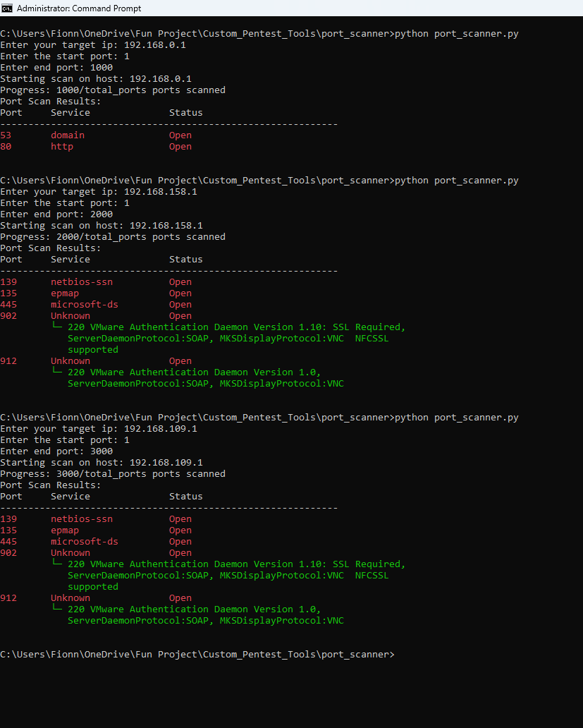This screenshot has width=583, height=728.
Task: Click 'Progress: 1000/total_ports ports scanned' line
Action: pos(113,90)
